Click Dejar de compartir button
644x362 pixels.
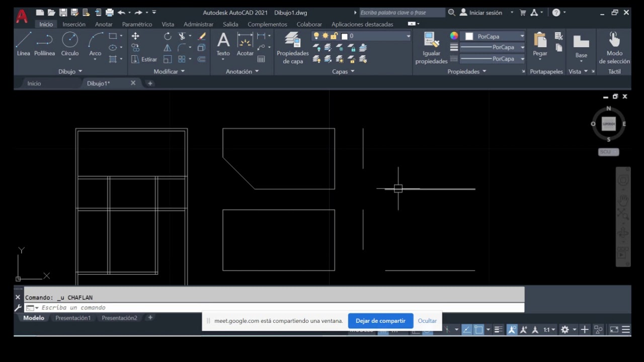[x=380, y=321]
